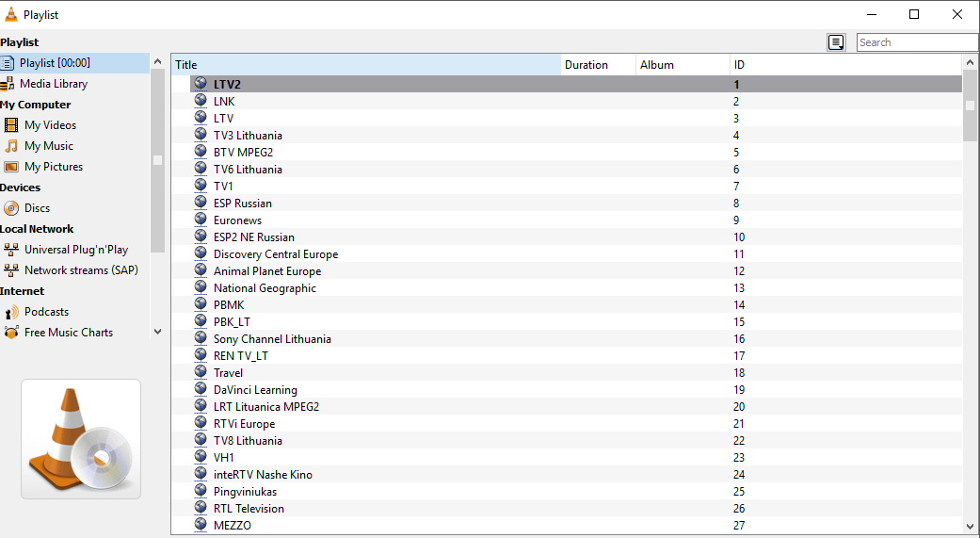Click sidebar scroll-up arrow
The height and width of the screenshot is (538, 980).
(x=157, y=61)
